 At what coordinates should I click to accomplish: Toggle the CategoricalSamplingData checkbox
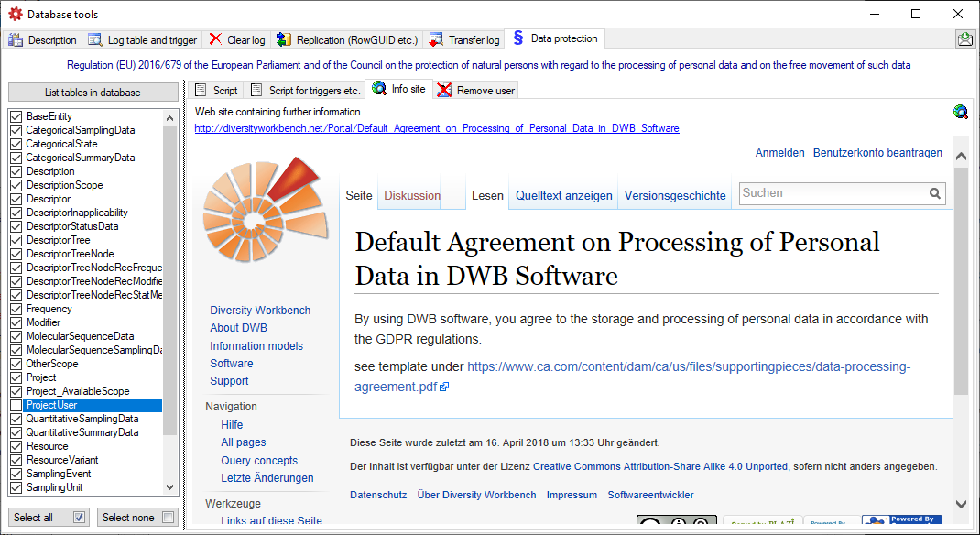coord(16,130)
